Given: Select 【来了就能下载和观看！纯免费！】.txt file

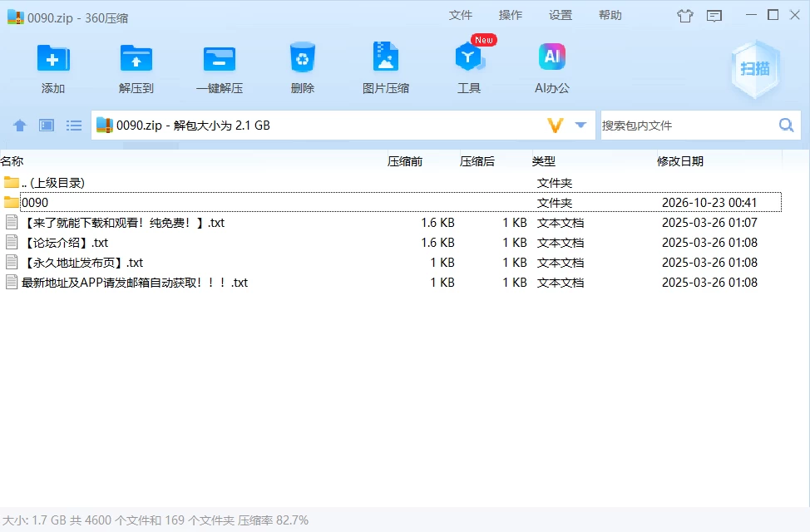Looking at the screenshot, I should point(391,223).
